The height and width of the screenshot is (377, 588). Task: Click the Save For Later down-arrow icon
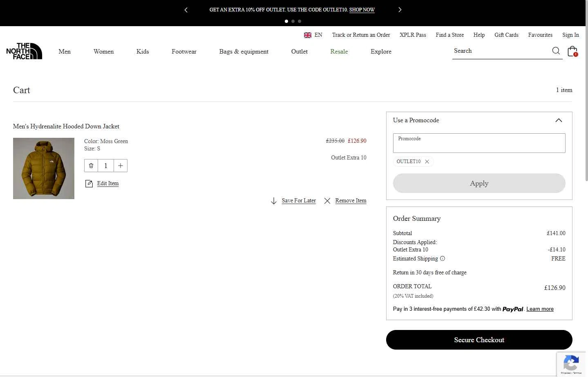[x=274, y=201]
